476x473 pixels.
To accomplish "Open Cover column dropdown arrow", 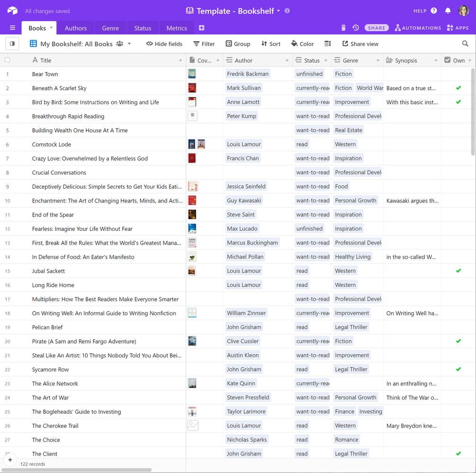I will pos(218,61).
